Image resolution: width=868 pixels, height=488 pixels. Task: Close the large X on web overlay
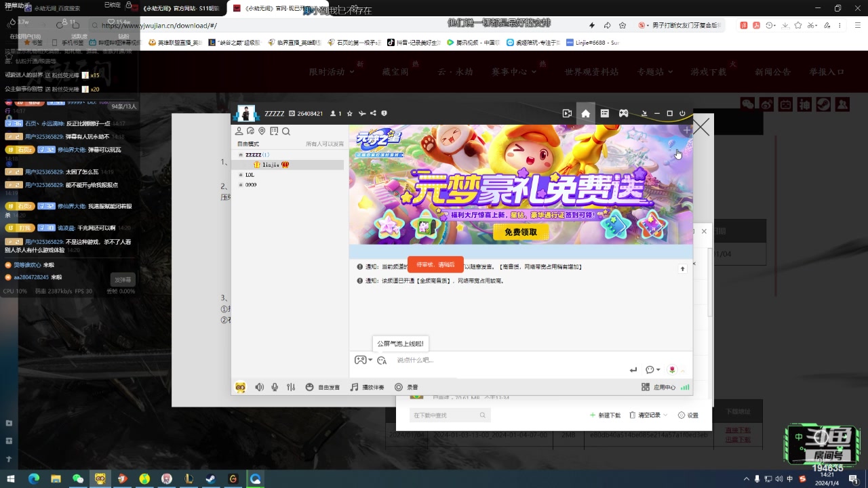click(x=701, y=127)
